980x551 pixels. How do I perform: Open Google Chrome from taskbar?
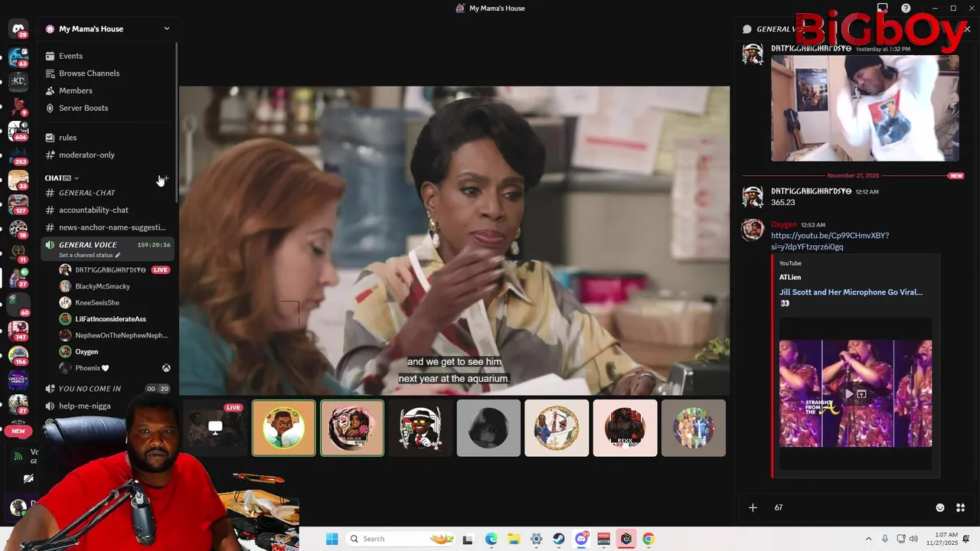pyautogui.click(x=648, y=539)
